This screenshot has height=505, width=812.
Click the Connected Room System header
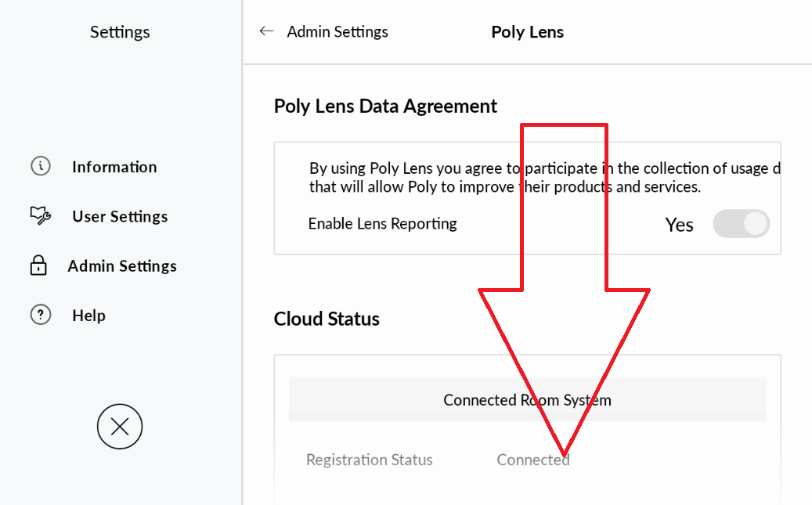point(528,399)
